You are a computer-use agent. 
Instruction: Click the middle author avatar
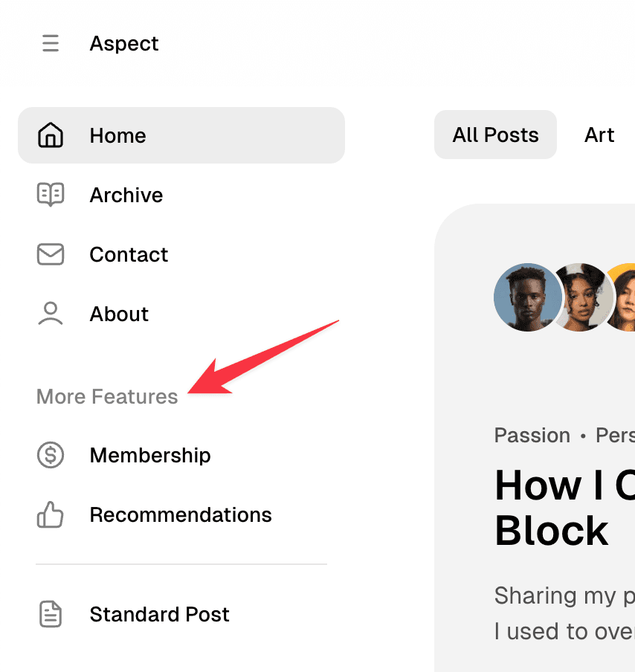click(581, 297)
